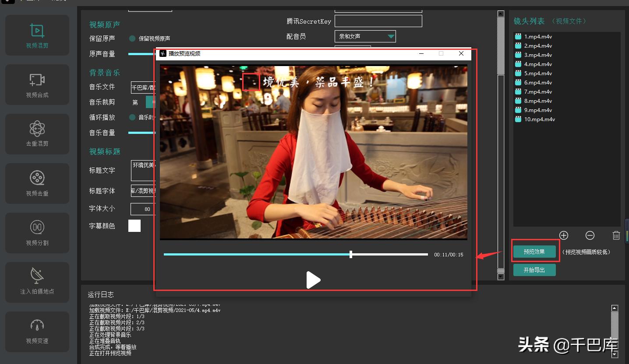
Task: Click the 开始导出 export button
Action: click(534, 270)
